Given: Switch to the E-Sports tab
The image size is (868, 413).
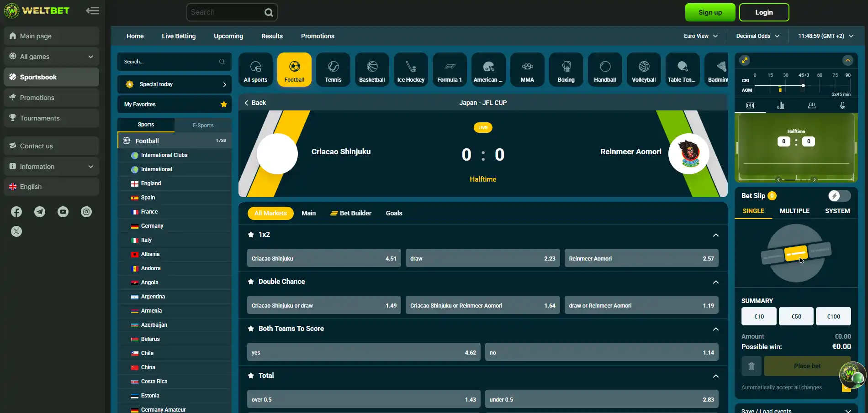Looking at the screenshot, I should tap(203, 125).
